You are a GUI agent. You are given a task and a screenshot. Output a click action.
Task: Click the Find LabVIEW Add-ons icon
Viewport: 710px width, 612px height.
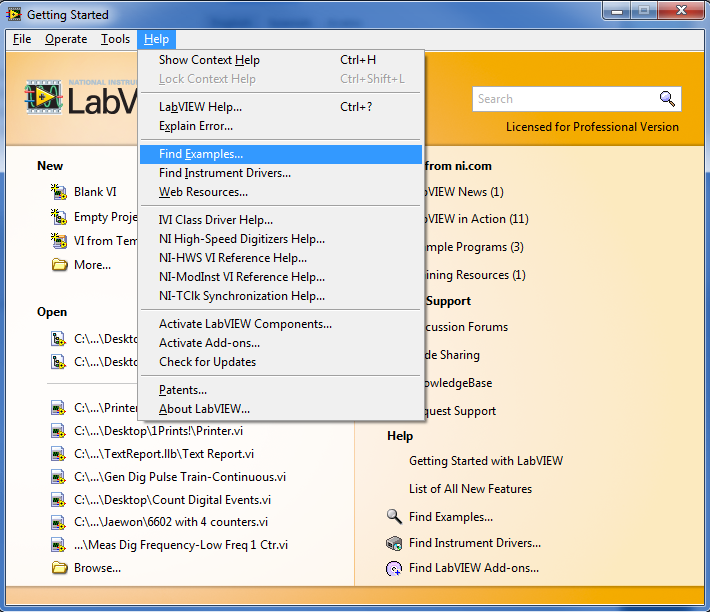pos(394,568)
